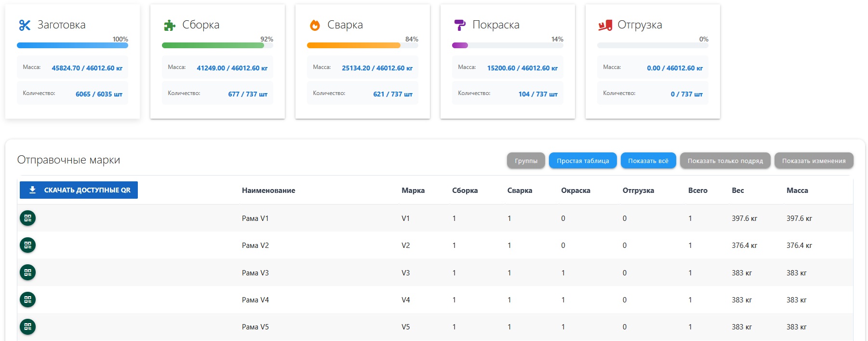Open the Рама V4 QR code icon
The height and width of the screenshot is (341, 868).
tap(28, 300)
